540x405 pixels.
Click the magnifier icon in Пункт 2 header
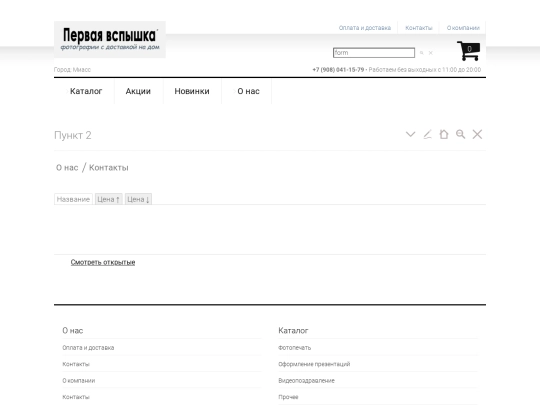pos(460,134)
